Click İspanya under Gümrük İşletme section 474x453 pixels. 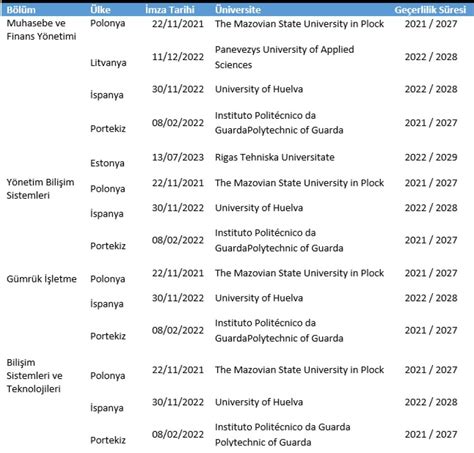pyautogui.click(x=107, y=304)
